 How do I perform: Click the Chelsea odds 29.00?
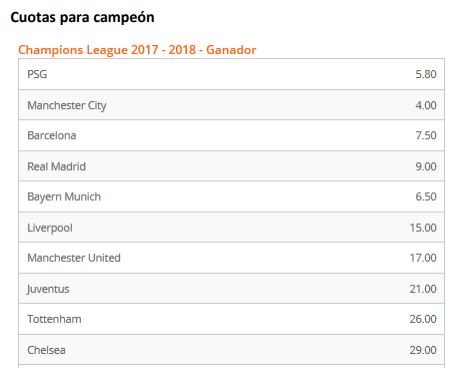tap(423, 350)
